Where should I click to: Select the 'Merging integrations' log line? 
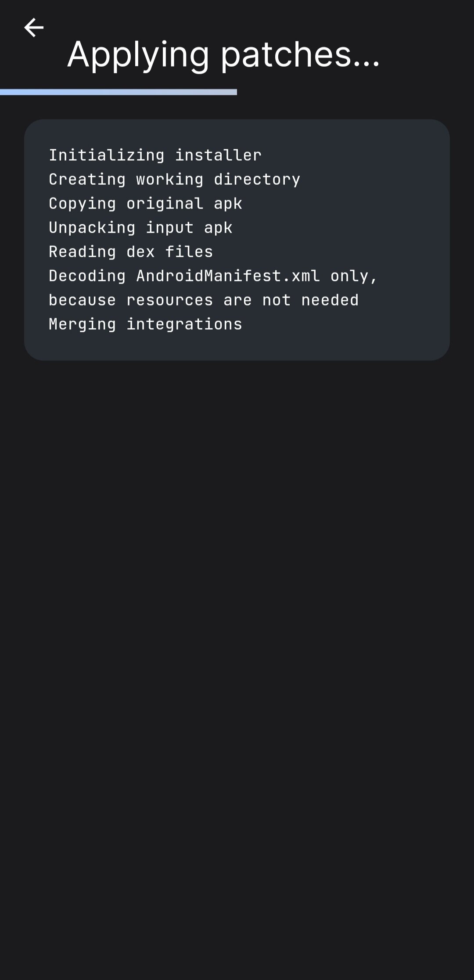tap(145, 324)
